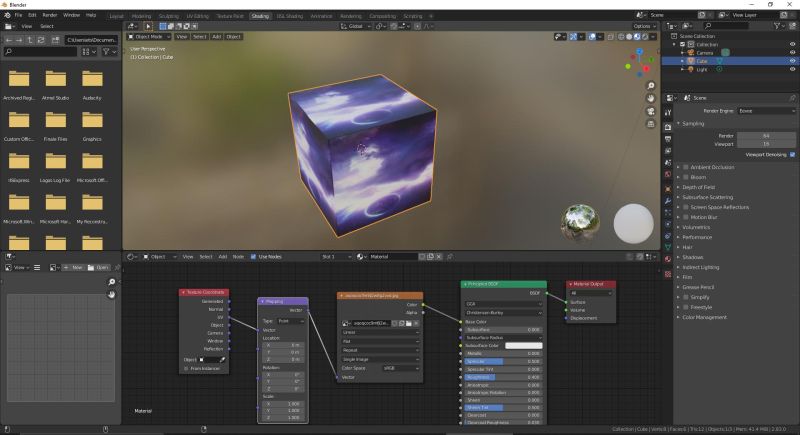The width and height of the screenshot is (800, 435).
Task: Go to parent directory in file browser
Action: tap(30, 40)
